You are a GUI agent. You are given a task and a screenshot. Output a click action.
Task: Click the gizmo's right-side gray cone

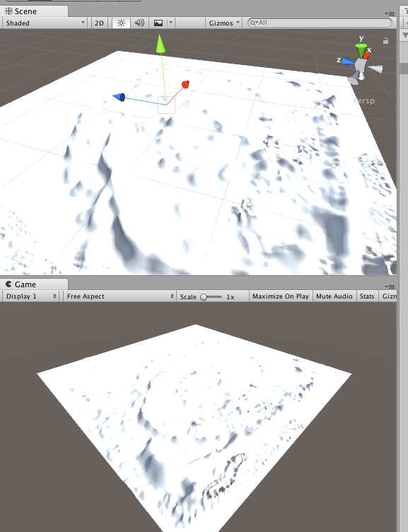click(375, 69)
